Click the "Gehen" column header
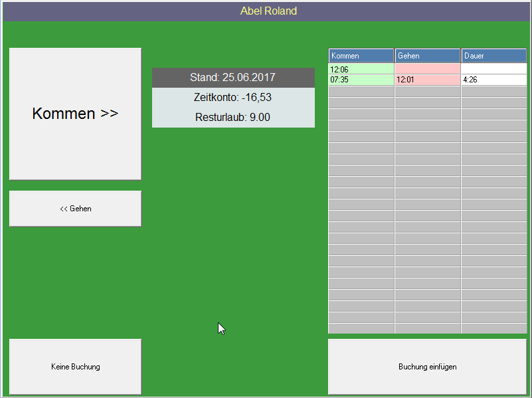The image size is (532, 398). coord(427,55)
